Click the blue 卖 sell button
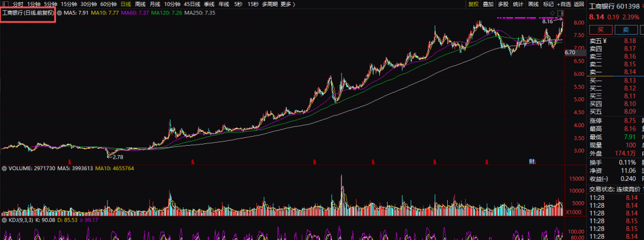644x240 pixels. [x=626, y=30]
